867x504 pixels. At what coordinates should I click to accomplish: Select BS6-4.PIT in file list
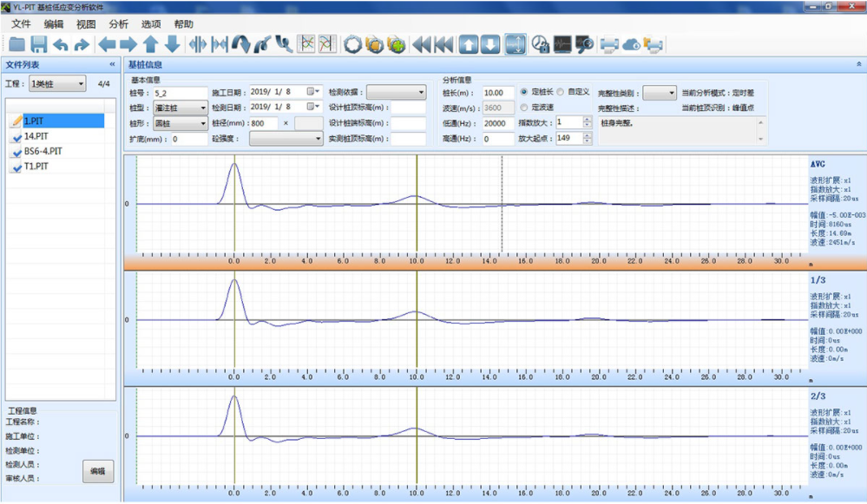pos(43,152)
